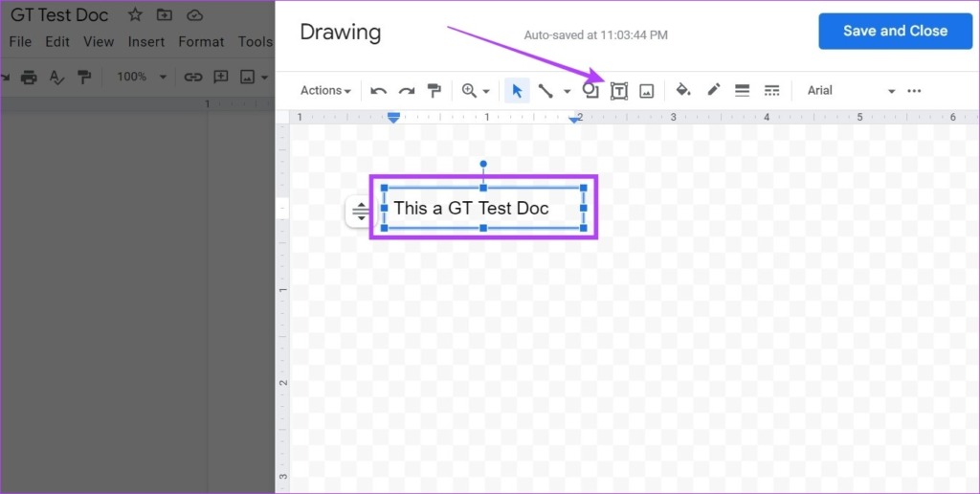The height and width of the screenshot is (494, 980).
Task: Click the rotation handle above the text box
Action: click(x=483, y=165)
